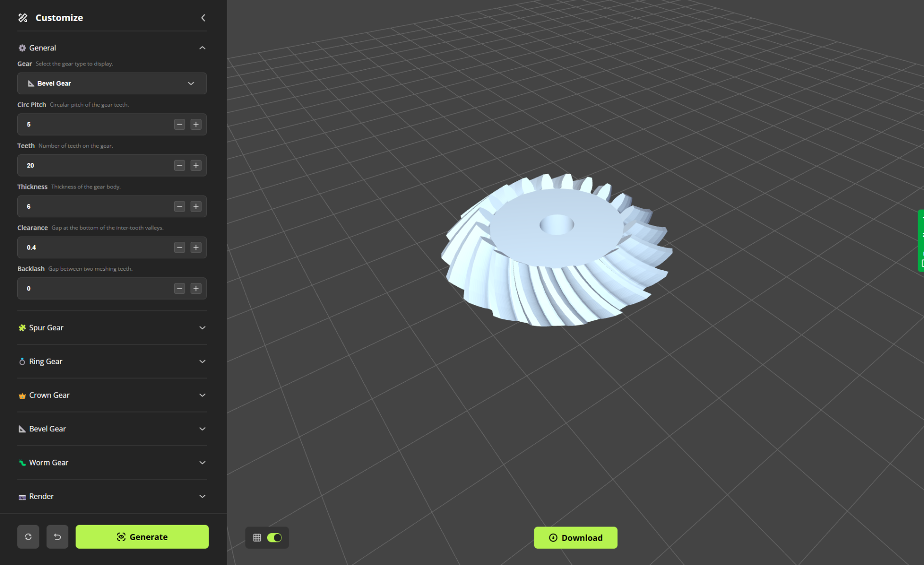Click the Spur Gear section icon
This screenshot has height=565, width=924.
(22, 328)
